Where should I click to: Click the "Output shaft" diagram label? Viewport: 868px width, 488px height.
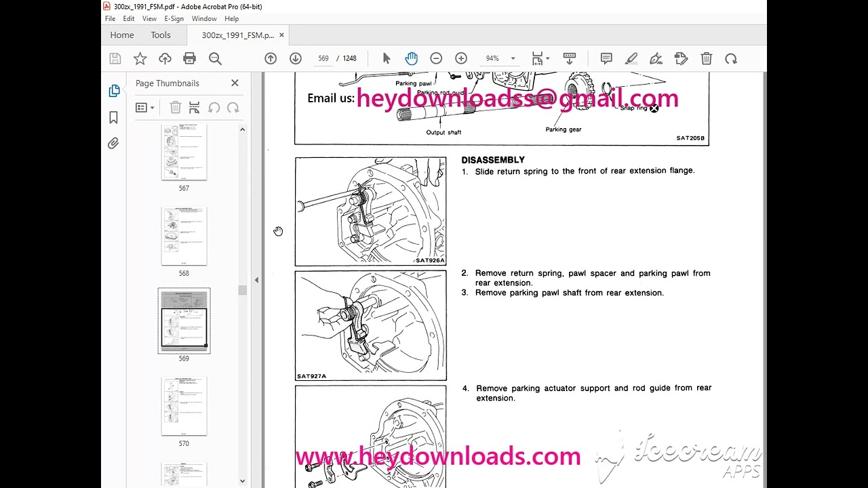click(444, 132)
